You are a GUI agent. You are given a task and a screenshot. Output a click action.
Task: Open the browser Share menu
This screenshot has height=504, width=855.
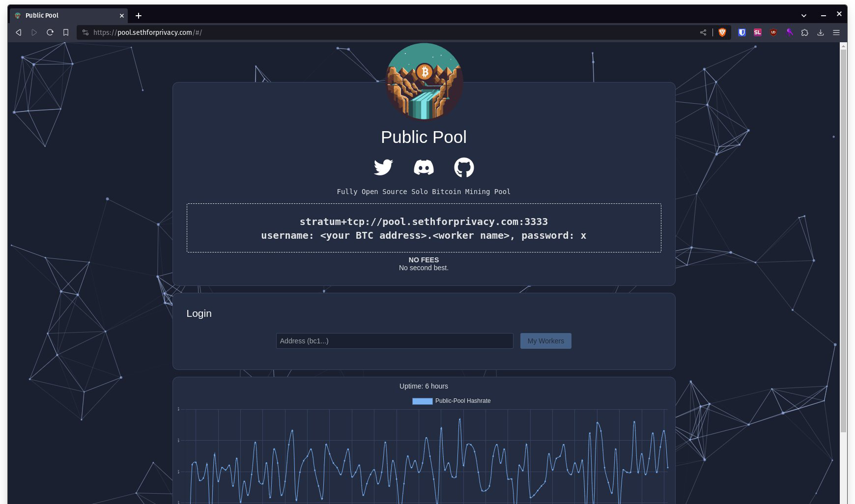(703, 32)
